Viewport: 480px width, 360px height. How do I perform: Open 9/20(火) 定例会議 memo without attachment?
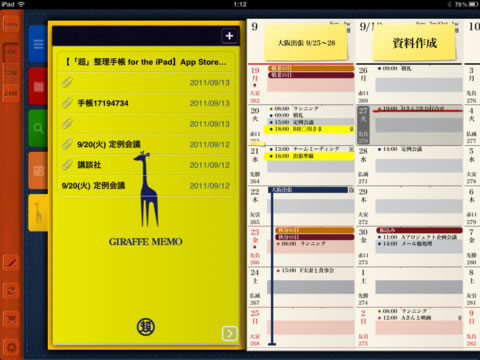(x=145, y=186)
